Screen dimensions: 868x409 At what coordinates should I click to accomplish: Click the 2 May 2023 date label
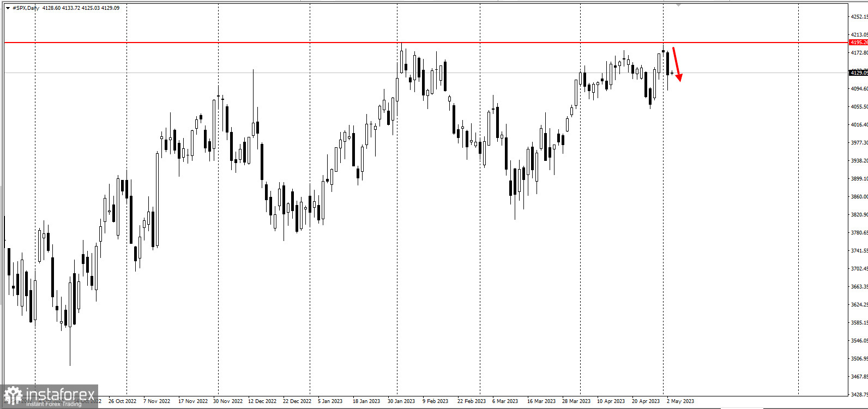680,401
